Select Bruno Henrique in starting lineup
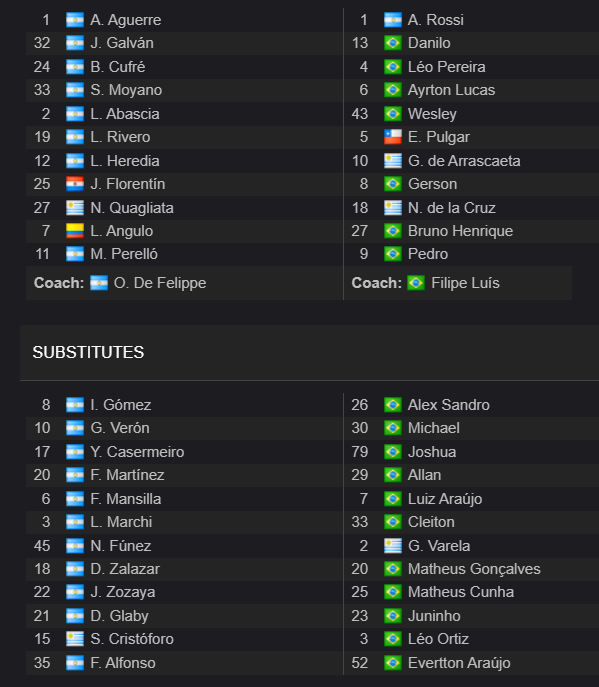Viewport: 599px width, 687px height. [x=461, y=231]
